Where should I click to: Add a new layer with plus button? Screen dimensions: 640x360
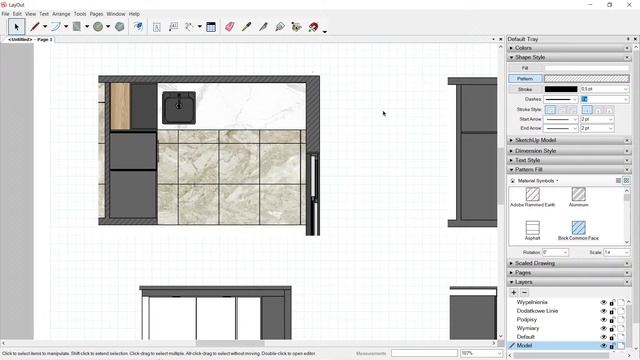click(514, 292)
